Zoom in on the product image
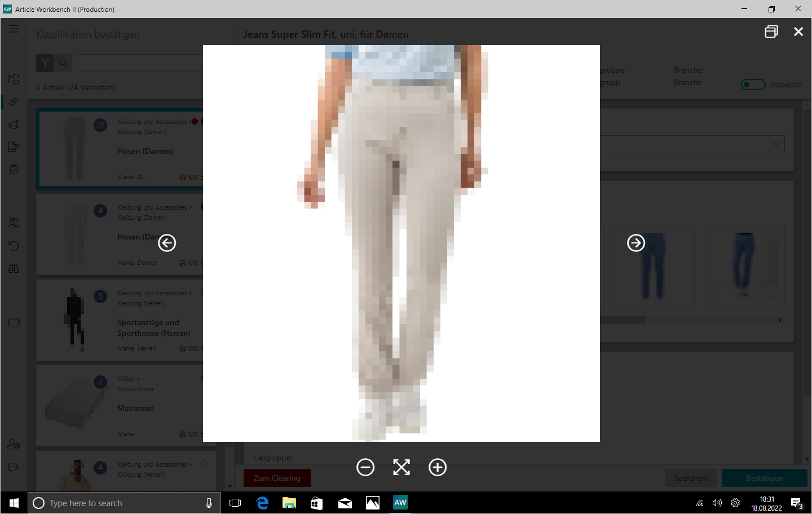This screenshot has height=514, width=812. click(x=438, y=467)
